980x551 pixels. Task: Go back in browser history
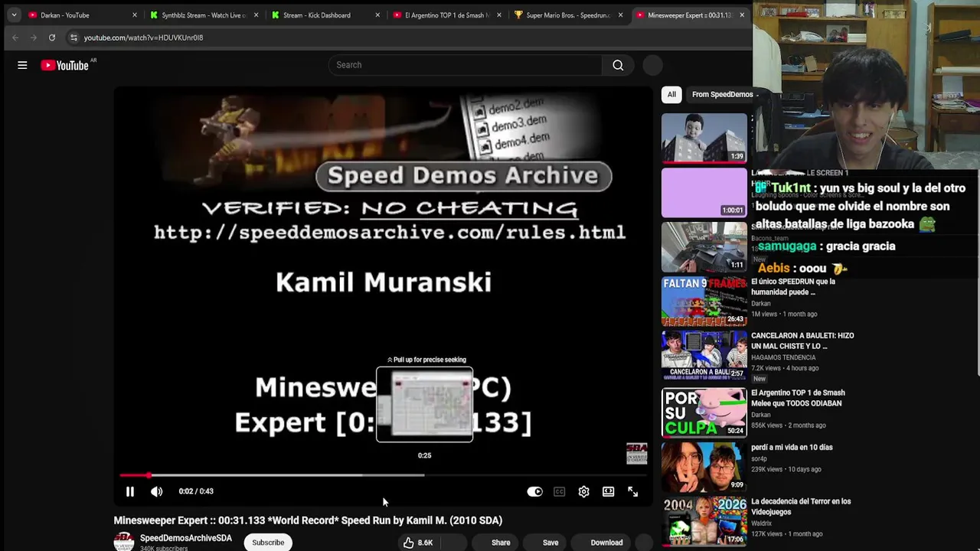[x=15, y=37]
